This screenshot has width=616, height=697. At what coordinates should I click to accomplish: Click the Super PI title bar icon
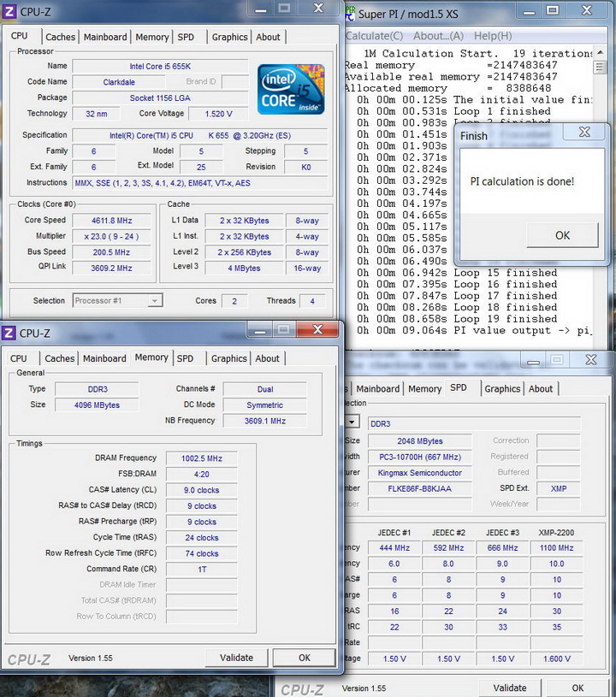click(351, 14)
